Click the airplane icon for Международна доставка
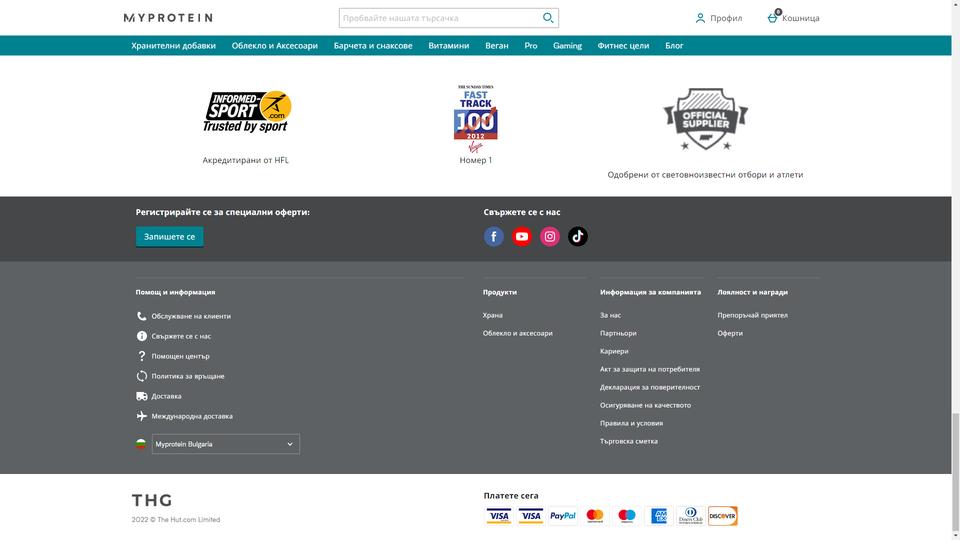 pos(141,416)
